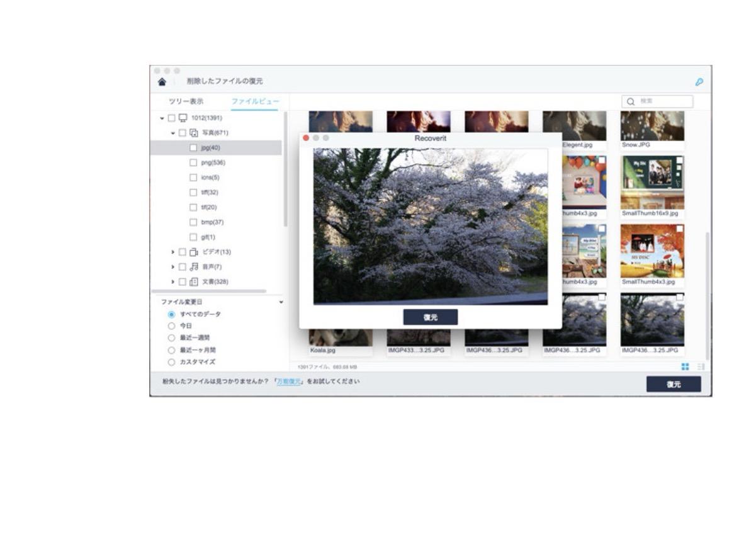Screen dimensions: 756x539
Task: Click the large cherry blossom preview image
Action: 431,227
